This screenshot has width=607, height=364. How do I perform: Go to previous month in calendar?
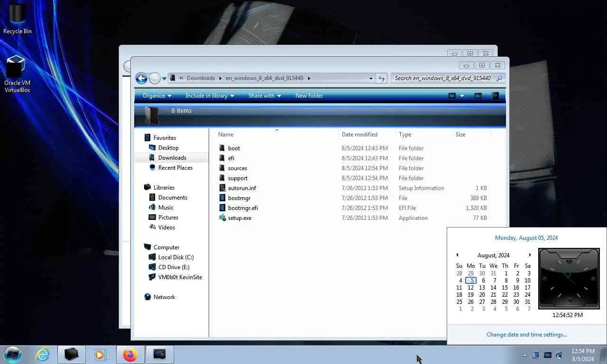pyautogui.click(x=457, y=255)
